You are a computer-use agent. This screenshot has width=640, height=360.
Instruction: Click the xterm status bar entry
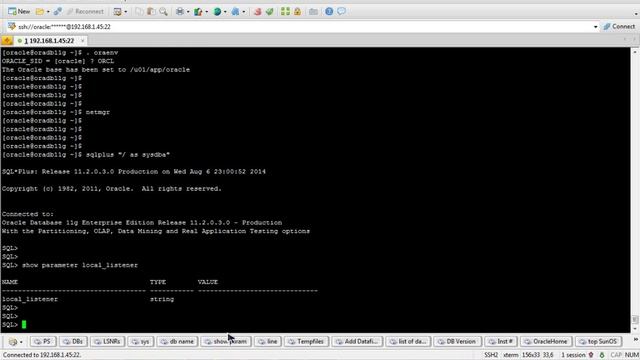pos(510,355)
